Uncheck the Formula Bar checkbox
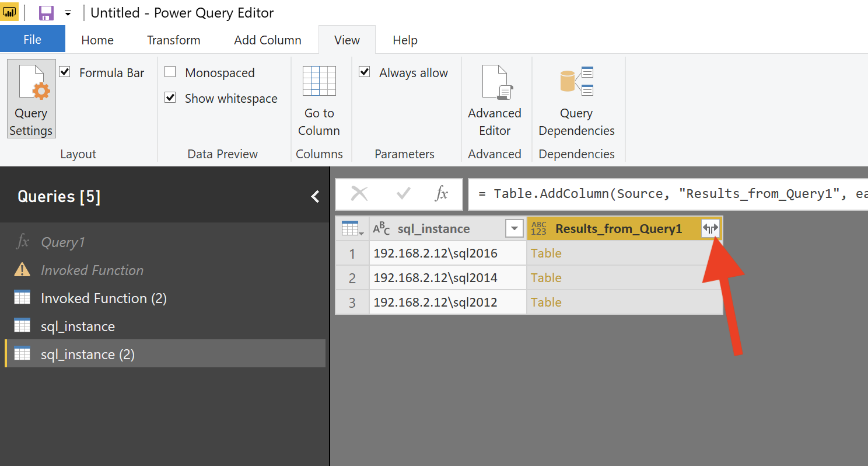 [x=65, y=72]
